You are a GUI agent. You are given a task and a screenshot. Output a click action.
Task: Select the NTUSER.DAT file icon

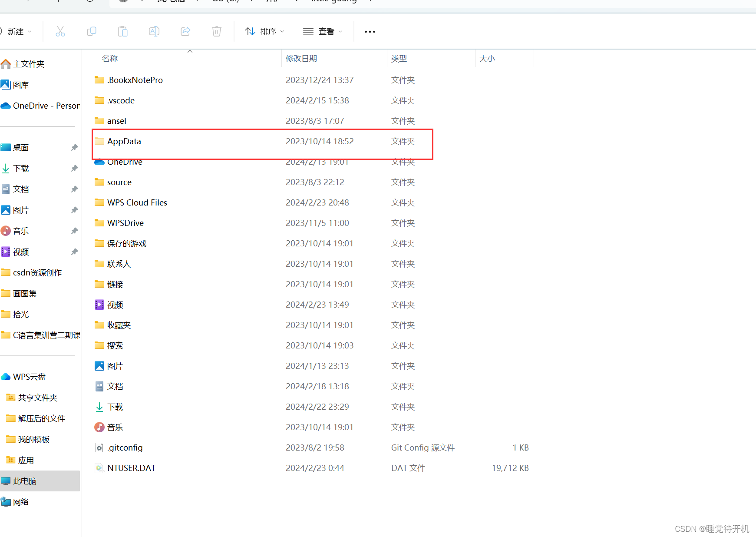(99, 468)
